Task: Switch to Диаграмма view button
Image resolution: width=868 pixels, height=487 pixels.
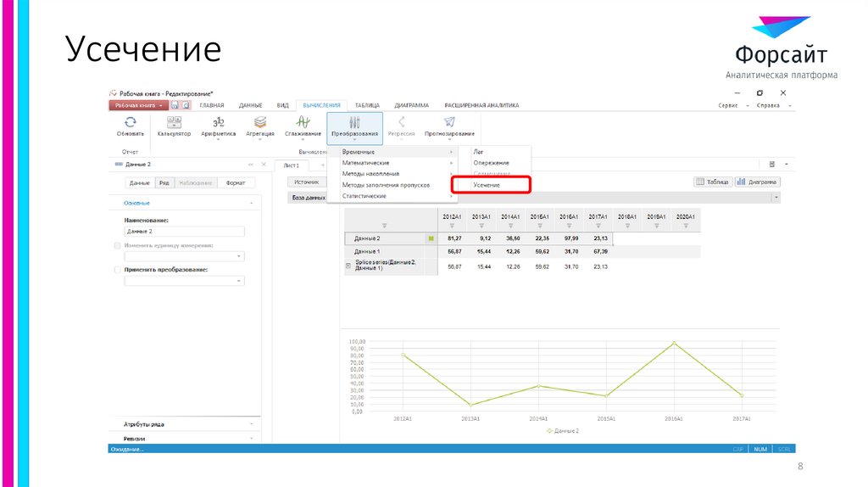Action: pyautogui.click(x=757, y=182)
